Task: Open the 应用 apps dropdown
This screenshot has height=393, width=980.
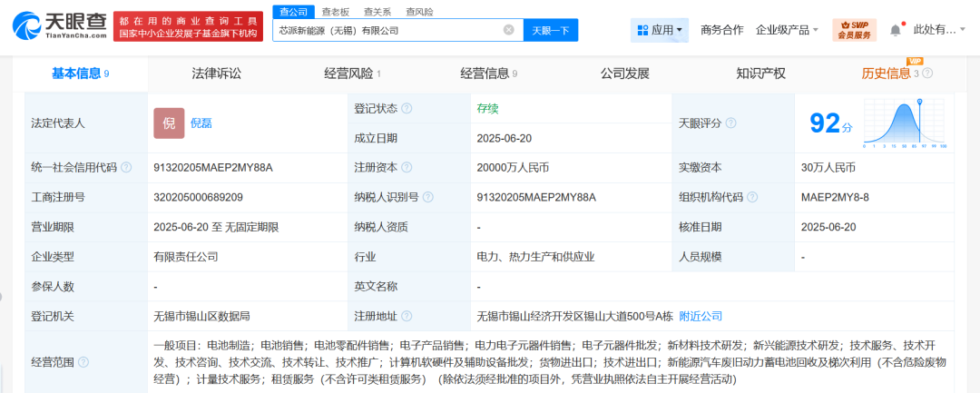Action: coord(660,30)
